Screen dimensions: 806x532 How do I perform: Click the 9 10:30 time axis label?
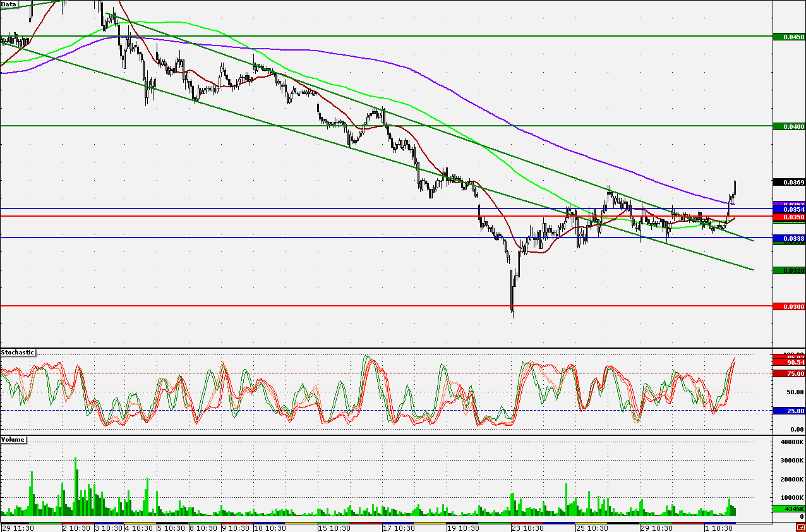pos(236,528)
